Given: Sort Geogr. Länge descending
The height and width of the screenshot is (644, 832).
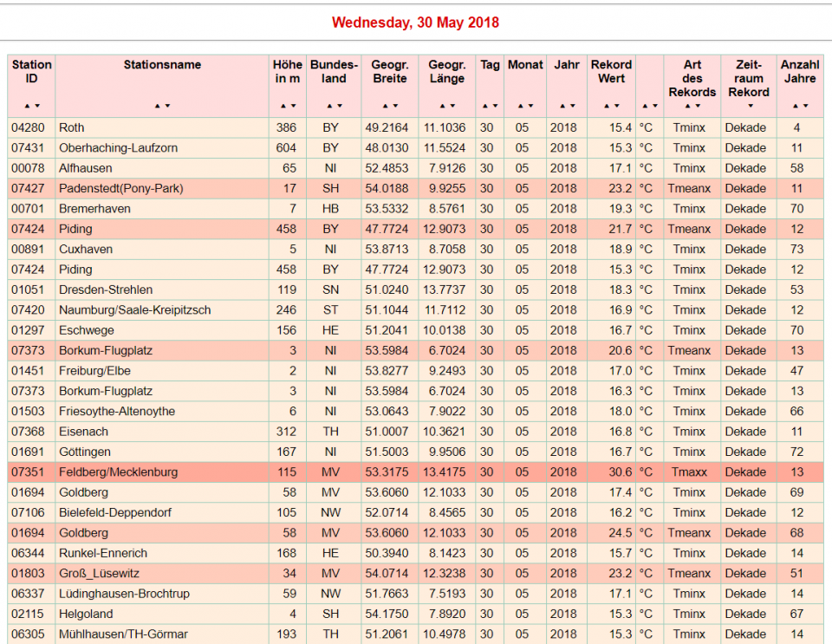Looking at the screenshot, I should (452, 106).
